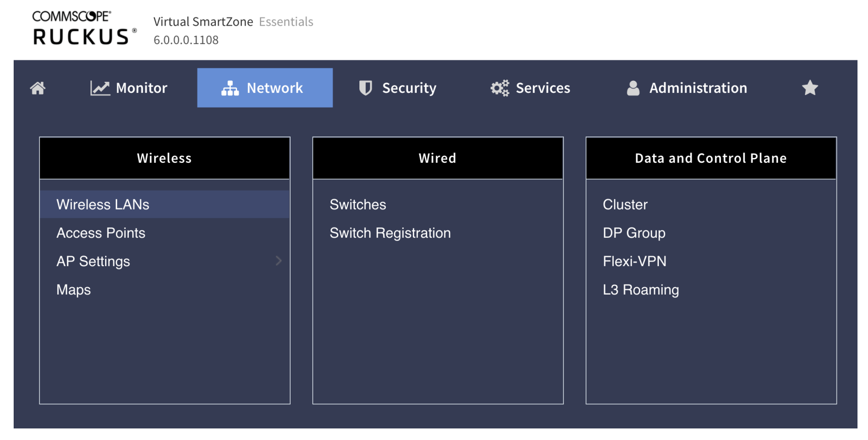Click the Network topology icon

point(230,88)
